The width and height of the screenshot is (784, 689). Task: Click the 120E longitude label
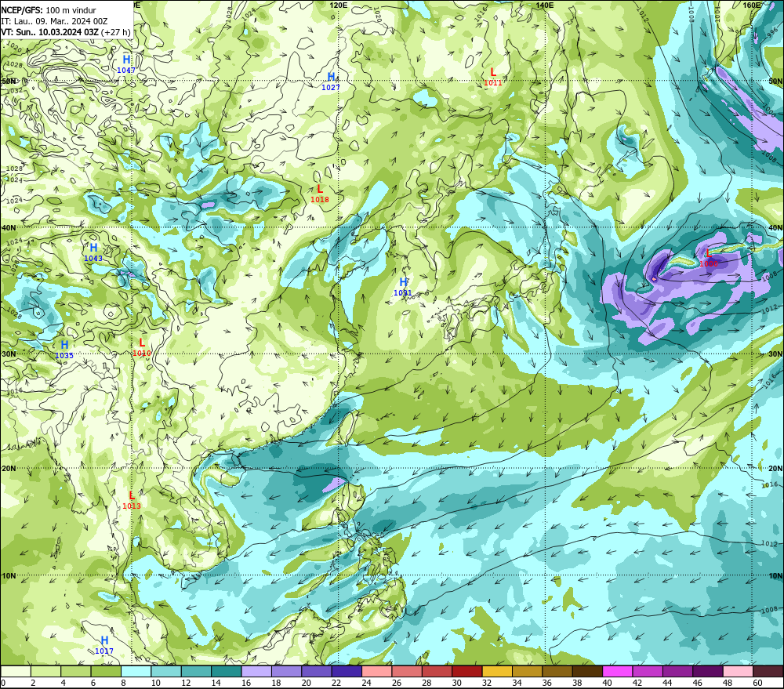[x=339, y=5]
